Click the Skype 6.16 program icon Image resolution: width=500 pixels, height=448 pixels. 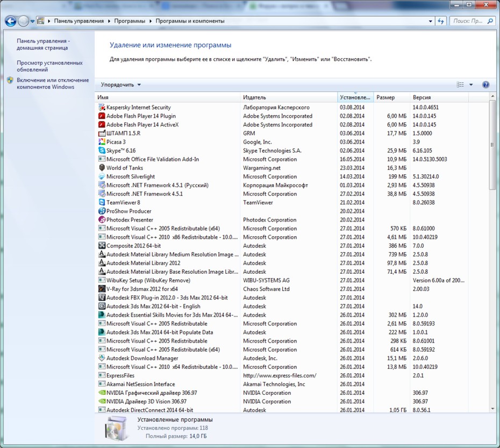point(102,150)
